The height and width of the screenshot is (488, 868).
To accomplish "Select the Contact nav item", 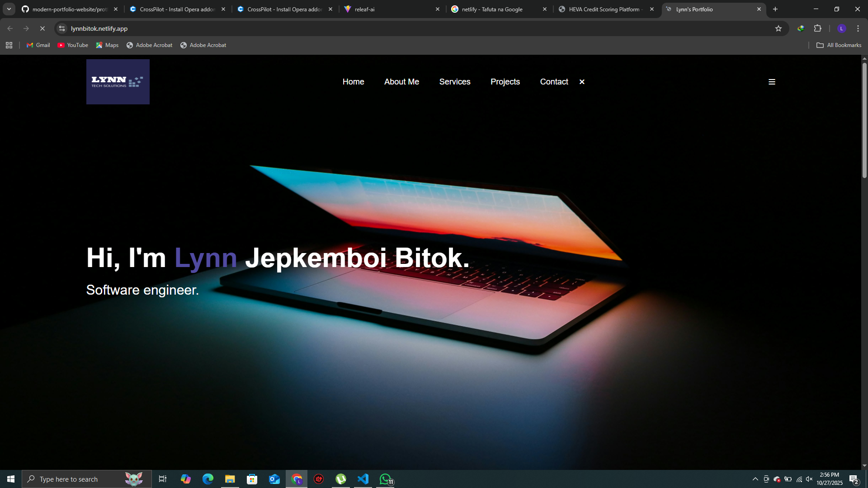I will pyautogui.click(x=554, y=82).
